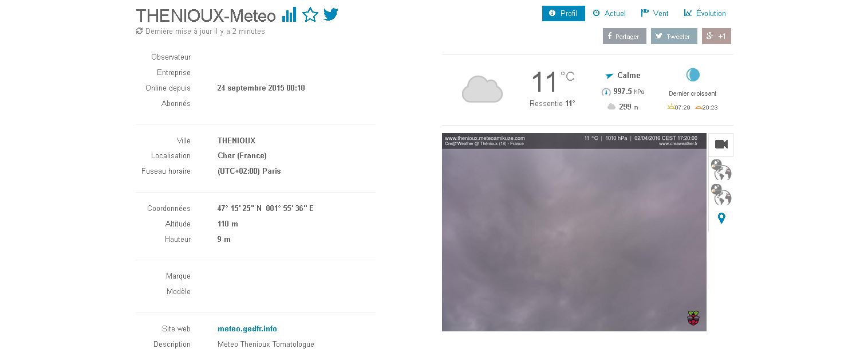Show the location pin marker
Image resolution: width=868 pixels, height=356 pixels.
(x=721, y=218)
